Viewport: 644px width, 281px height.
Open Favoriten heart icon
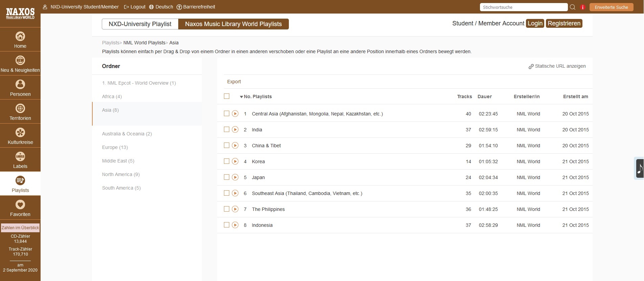coord(20,204)
